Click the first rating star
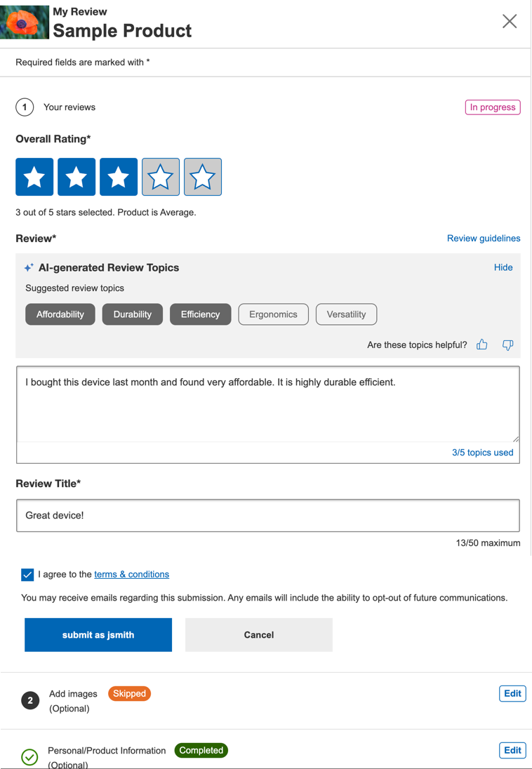Screen dimensions: 532x769 [x=34, y=177]
